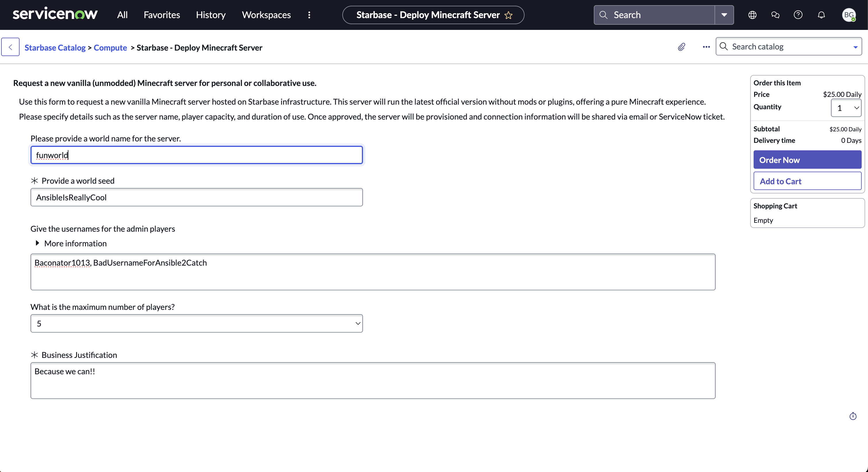Image resolution: width=868 pixels, height=472 pixels.
Task: Open the globe scope picker icon
Action: (752, 15)
